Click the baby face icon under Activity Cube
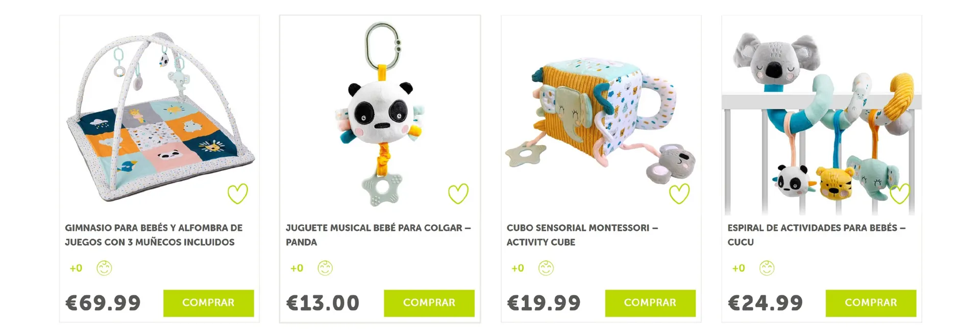The image size is (980, 333). coord(546,268)
